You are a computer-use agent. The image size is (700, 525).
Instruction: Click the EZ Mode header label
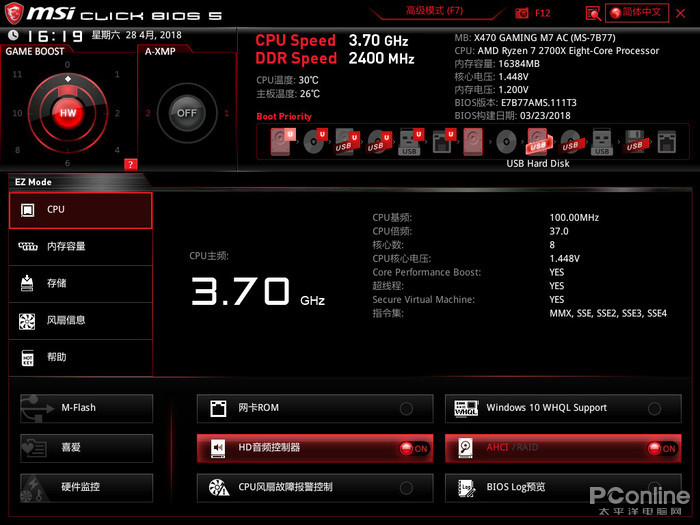point(33,182)
